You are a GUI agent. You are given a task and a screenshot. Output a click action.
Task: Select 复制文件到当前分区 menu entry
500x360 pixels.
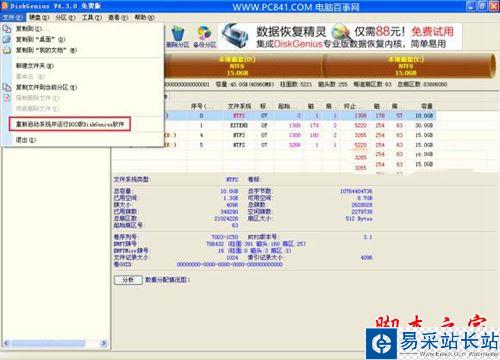(83, 87)
